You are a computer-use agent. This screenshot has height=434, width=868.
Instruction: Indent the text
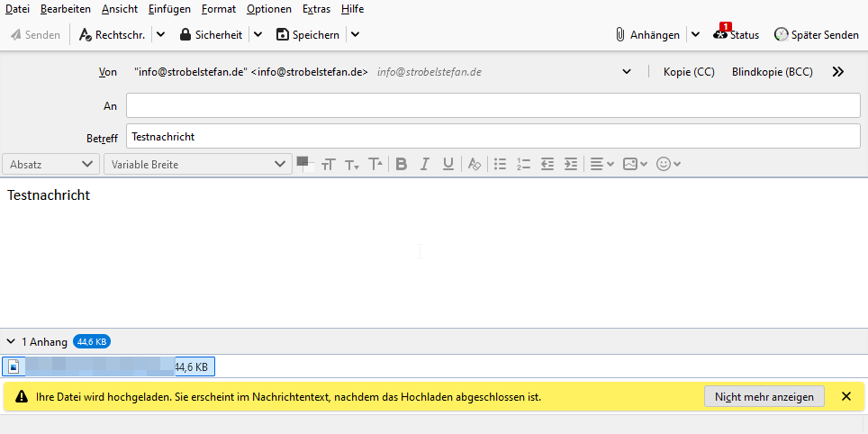coord(571,164)
